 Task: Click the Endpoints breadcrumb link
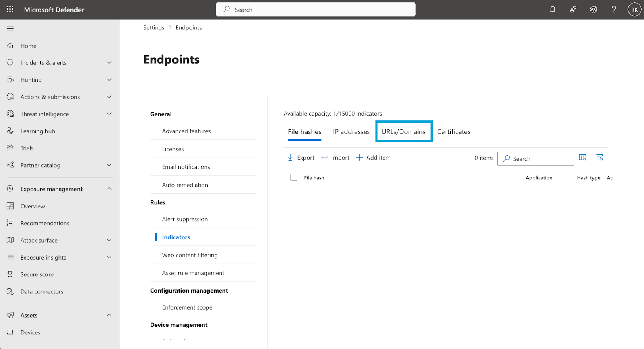pyautogui.click(x=189, y=27)
